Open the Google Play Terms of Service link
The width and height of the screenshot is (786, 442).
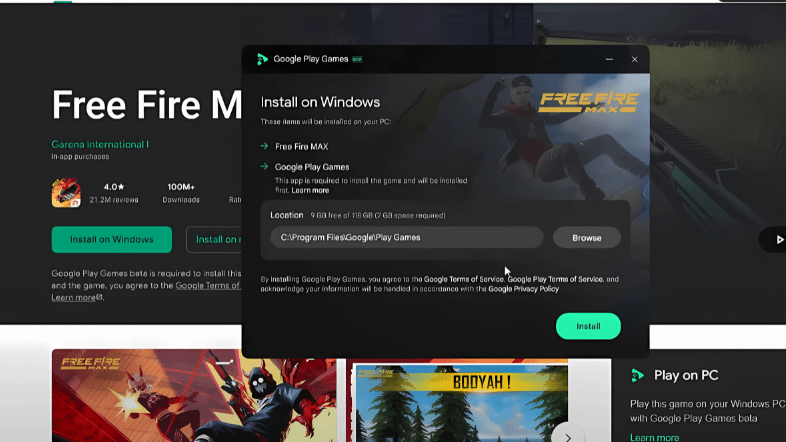point(555,279)
